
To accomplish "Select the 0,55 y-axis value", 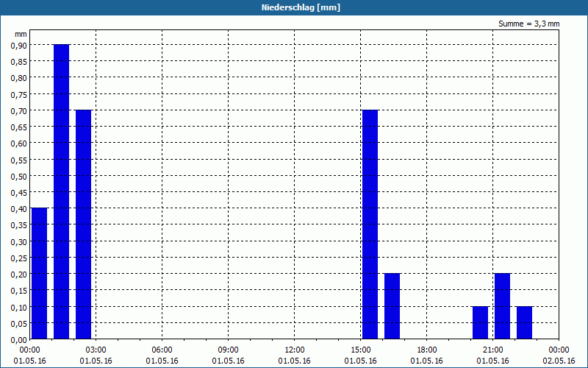I will 19,160.
